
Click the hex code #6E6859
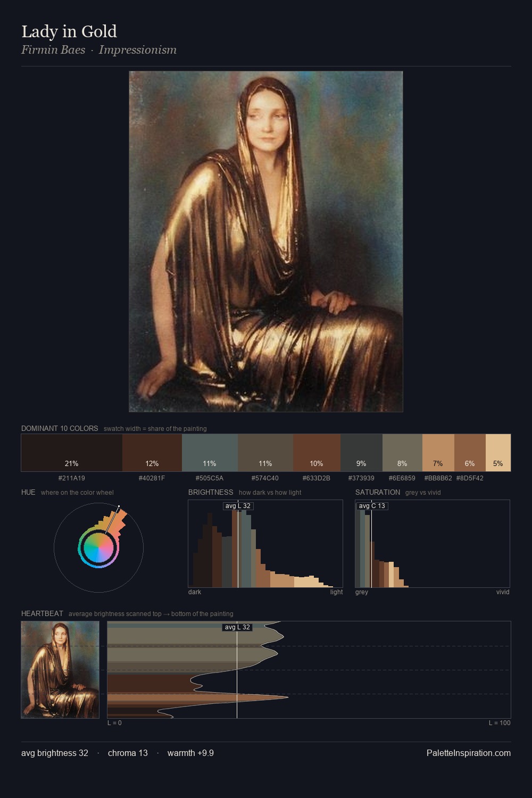coord(402,478)
